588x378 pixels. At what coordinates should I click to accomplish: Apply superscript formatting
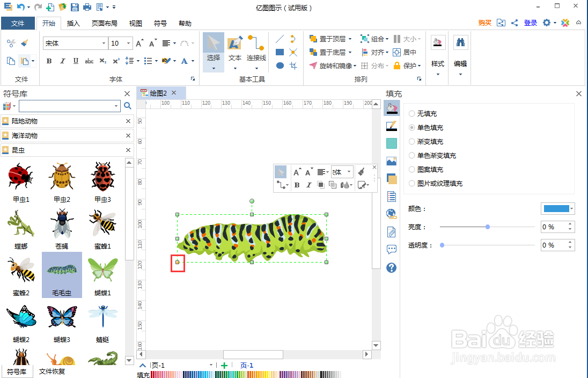click(x=116, y=61)
